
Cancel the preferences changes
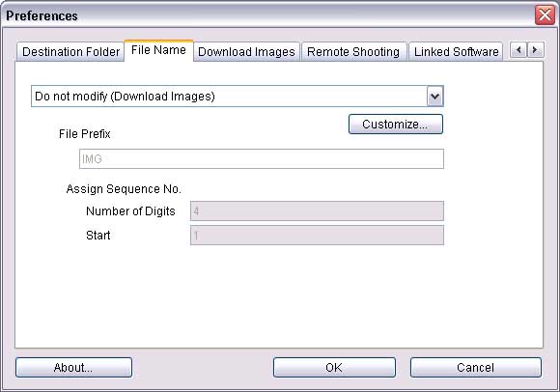[476, 367]
